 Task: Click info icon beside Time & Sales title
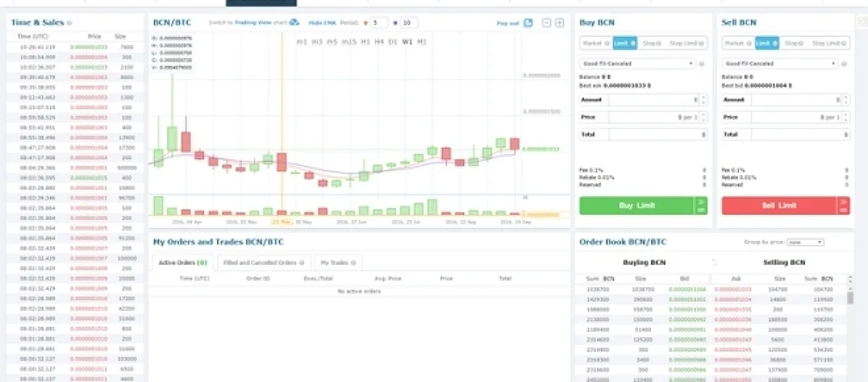[x=69, y=23]
